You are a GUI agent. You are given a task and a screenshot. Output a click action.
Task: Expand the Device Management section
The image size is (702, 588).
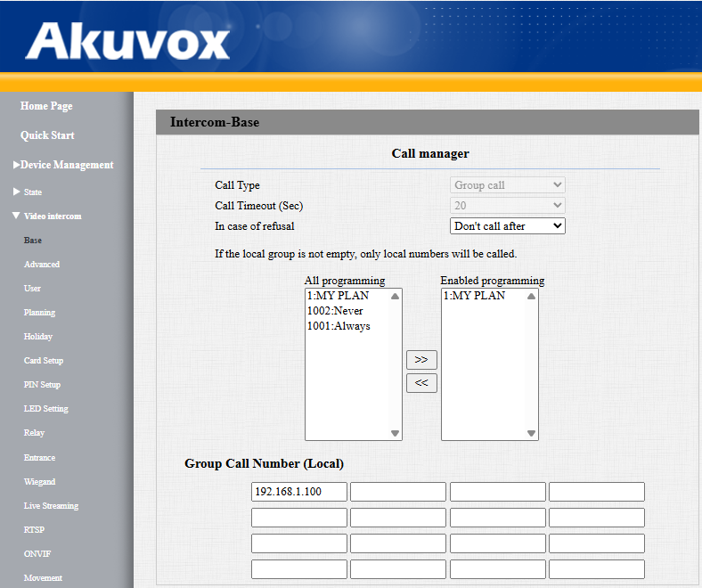(63, 165)
